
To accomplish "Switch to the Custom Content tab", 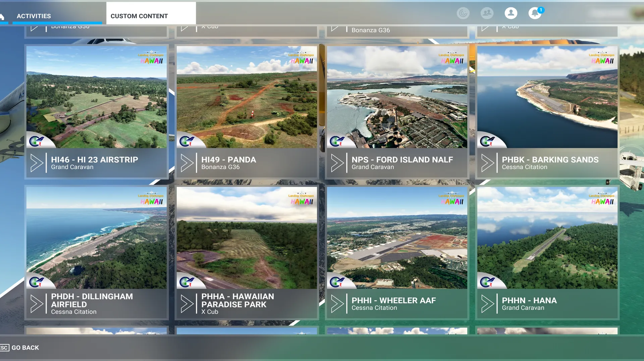I will (151, 14).
